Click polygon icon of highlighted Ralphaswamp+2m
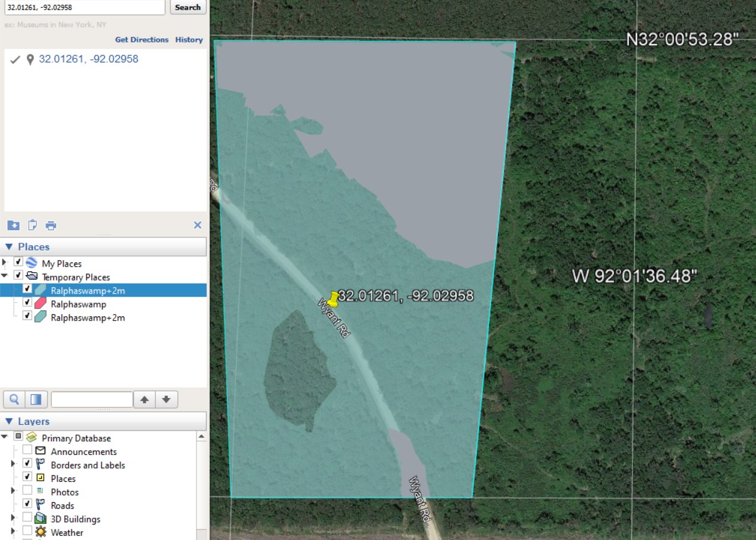 41,290
